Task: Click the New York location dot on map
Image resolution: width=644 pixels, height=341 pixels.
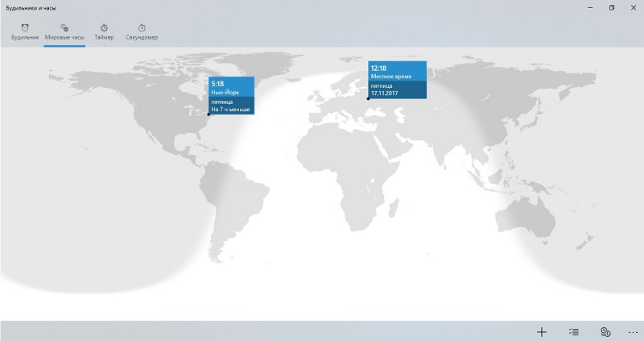Action: pos(208,114)
